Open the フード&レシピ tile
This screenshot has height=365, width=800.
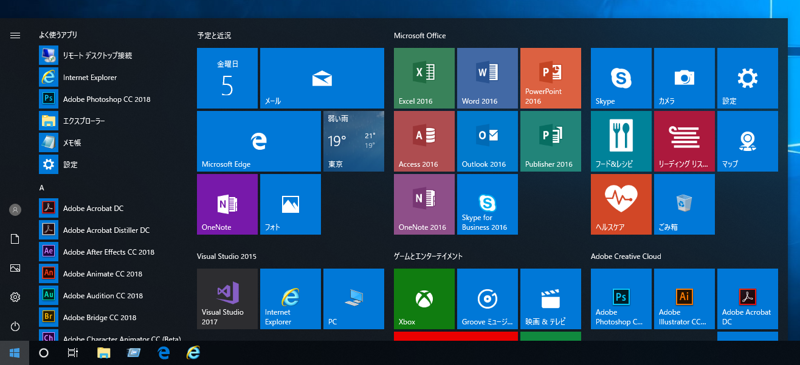(621, 141)
